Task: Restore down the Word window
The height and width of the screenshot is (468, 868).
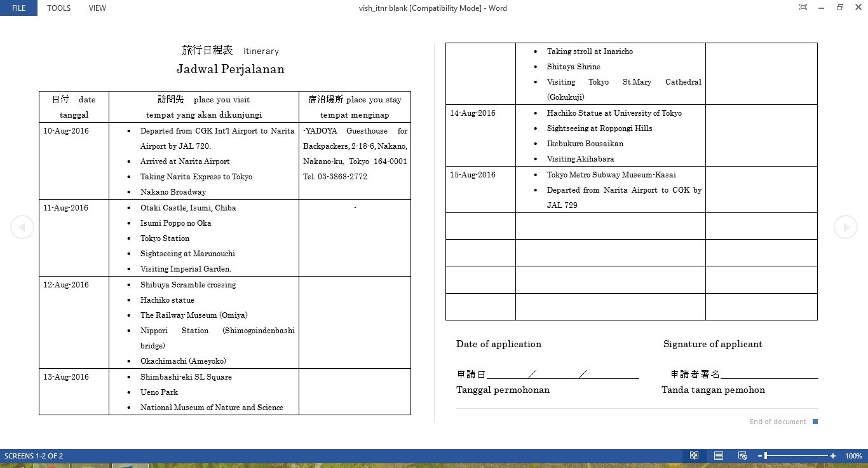Action: click(x=839, y=8)
